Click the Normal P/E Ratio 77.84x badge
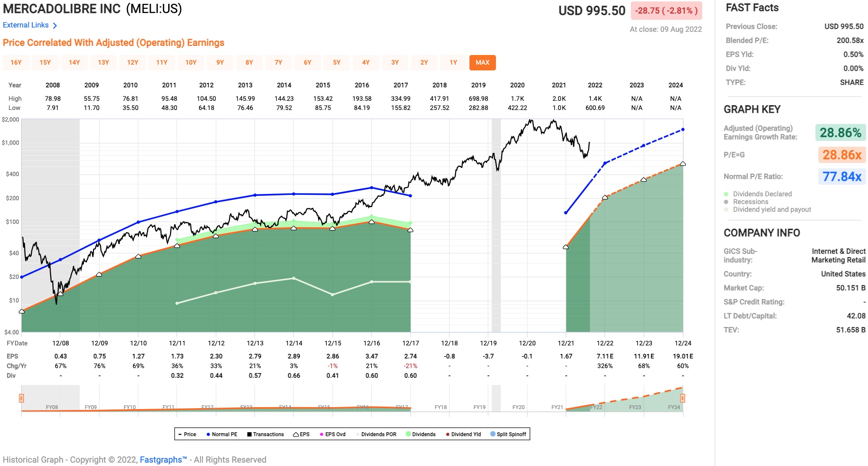 click(841, 177)
